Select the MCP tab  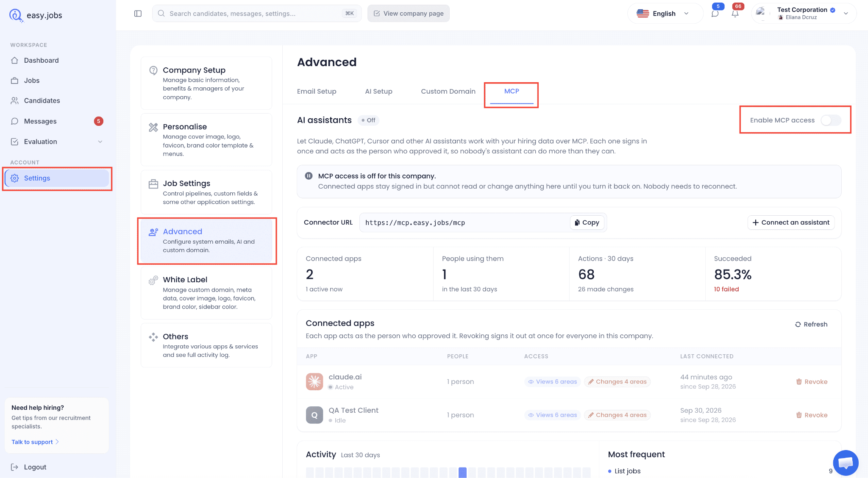pos(512,91)
